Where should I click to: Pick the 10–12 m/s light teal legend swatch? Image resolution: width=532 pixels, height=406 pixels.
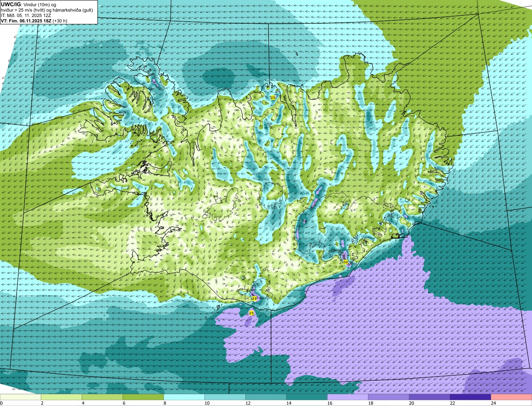(225, 397)
